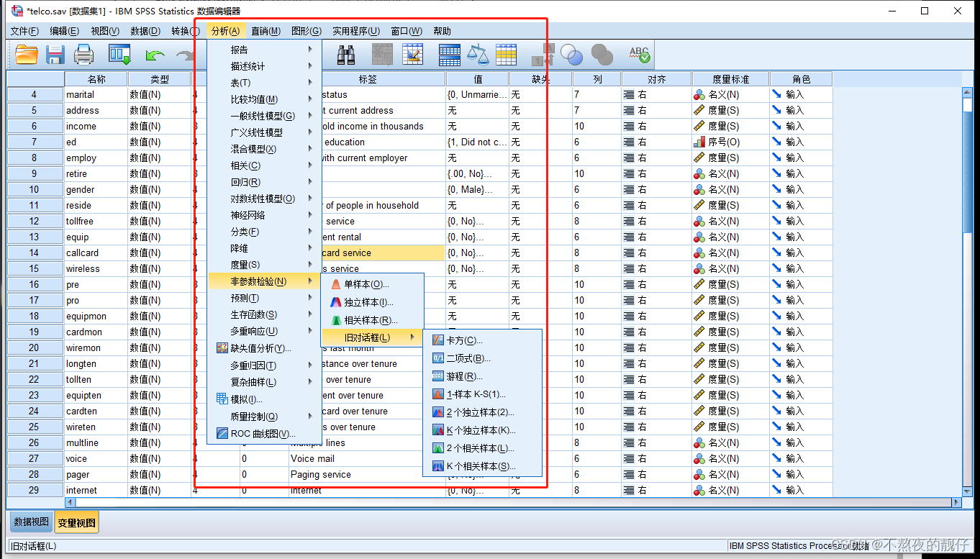
Task: Click the 名称 column header
Action: [96, 79]
